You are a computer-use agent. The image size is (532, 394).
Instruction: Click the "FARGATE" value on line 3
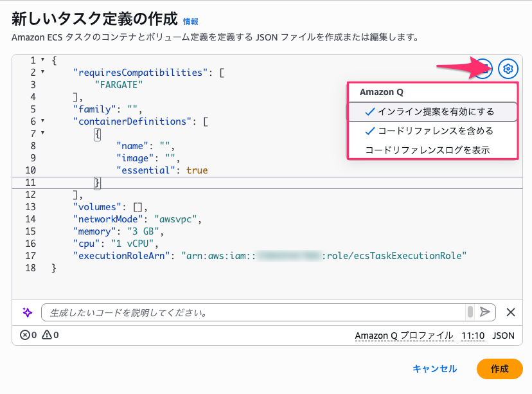point(119,85)
